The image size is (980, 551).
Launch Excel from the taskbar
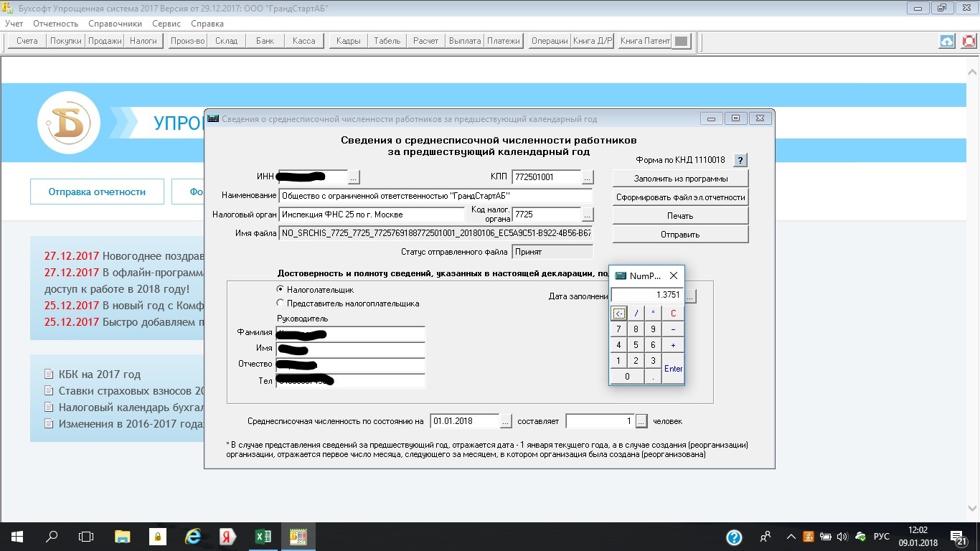pos(263,537)
